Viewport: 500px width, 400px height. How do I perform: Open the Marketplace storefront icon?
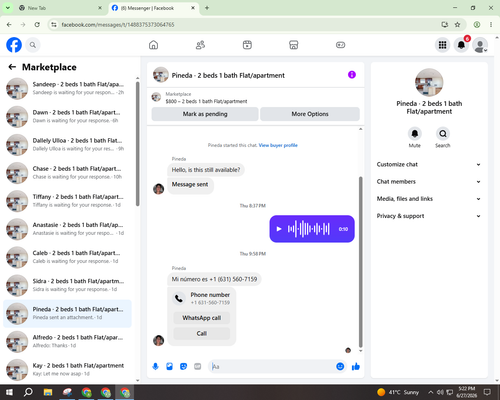[x=294, y=45]
